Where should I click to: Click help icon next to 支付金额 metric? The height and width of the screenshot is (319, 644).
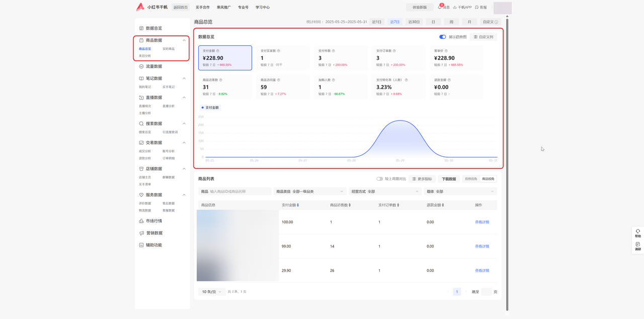[x=218, y=51]
